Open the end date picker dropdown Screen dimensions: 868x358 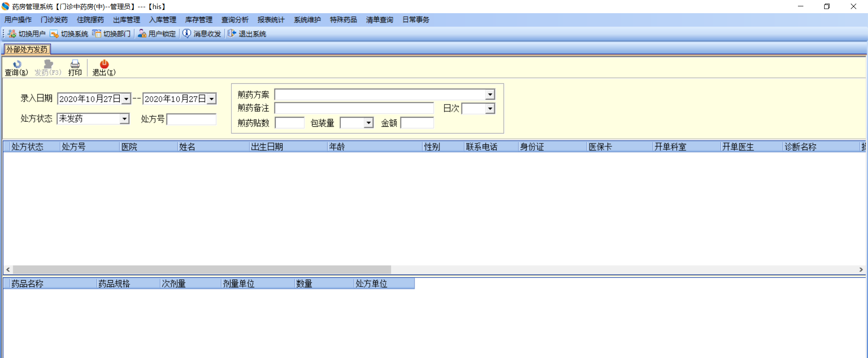(x=212, y=99)
